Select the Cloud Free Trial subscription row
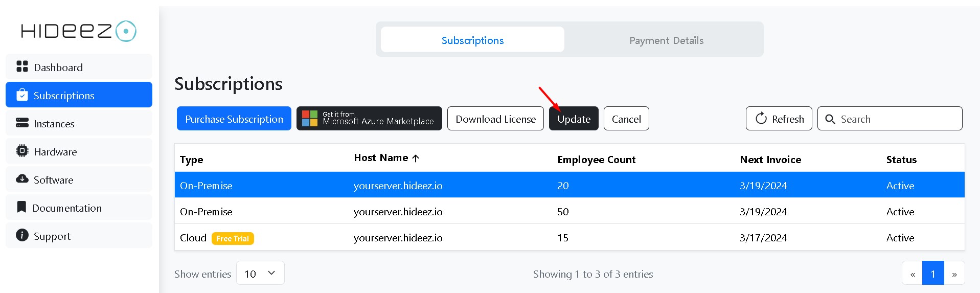The image size is (980, 293). coord(569,237)
